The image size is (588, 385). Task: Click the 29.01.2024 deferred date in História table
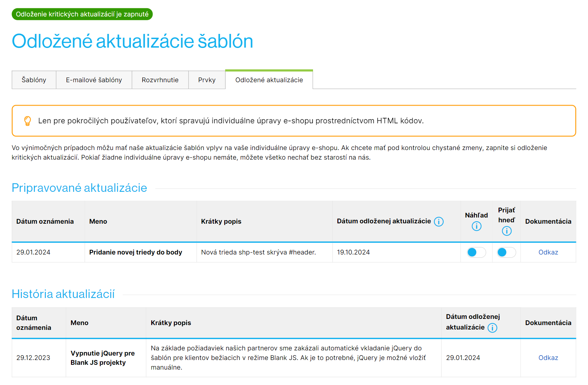[463, 358]
